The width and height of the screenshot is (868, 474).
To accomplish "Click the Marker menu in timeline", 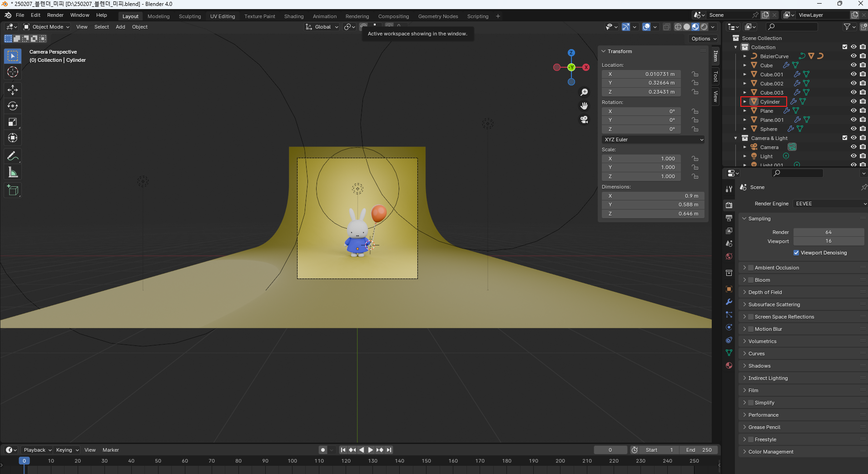I will 110,450.
